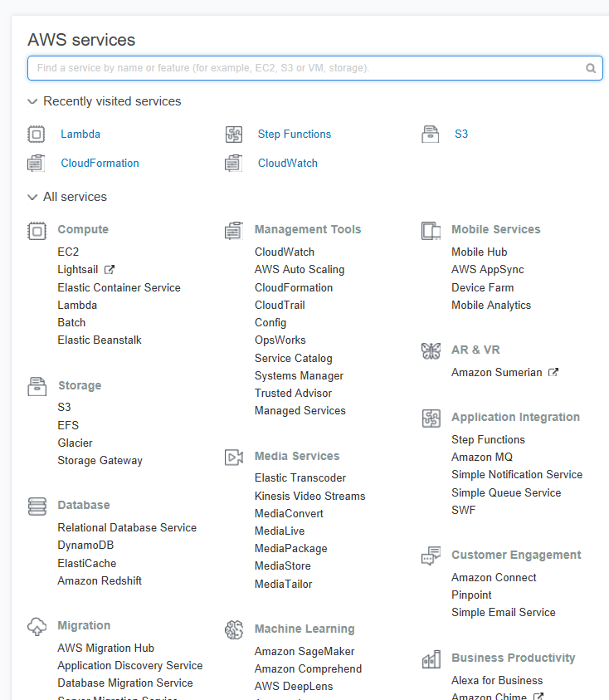This screenshot has width=609, height=700.
Task: Open Elastic Container Service
Action: click(119, 287)
